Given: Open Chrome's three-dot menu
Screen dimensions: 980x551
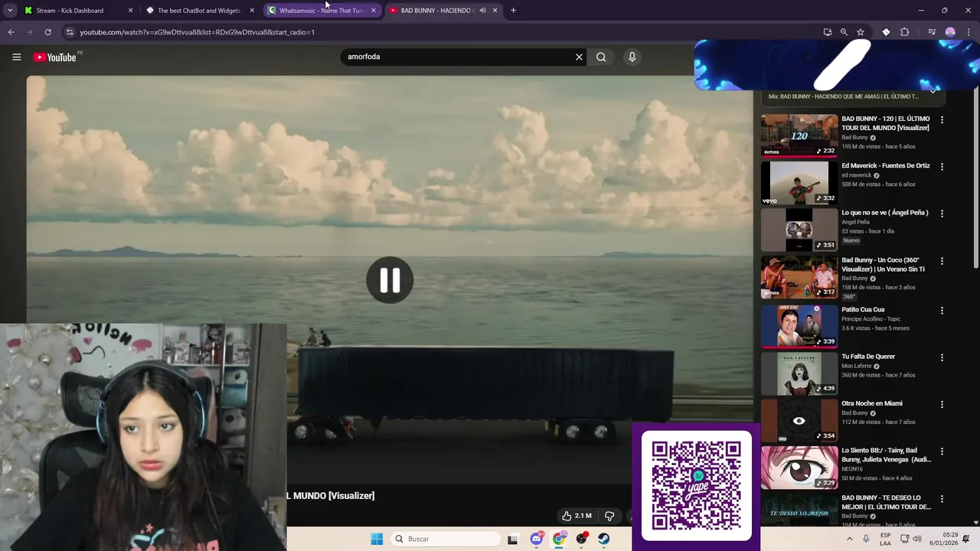Looking at the screenshot, I should point(968,32).
